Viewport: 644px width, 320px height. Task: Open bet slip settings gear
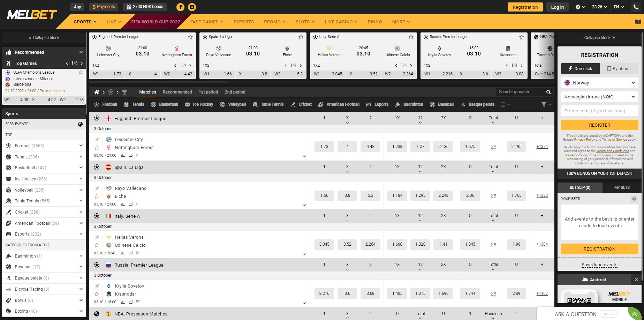[x=634, y=199]
